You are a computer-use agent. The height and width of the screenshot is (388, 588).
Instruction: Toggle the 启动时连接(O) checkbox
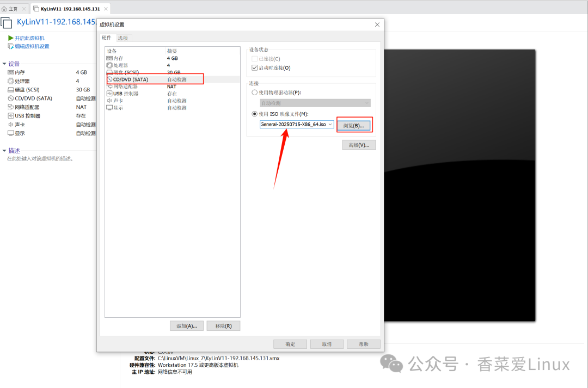(255, 68)
